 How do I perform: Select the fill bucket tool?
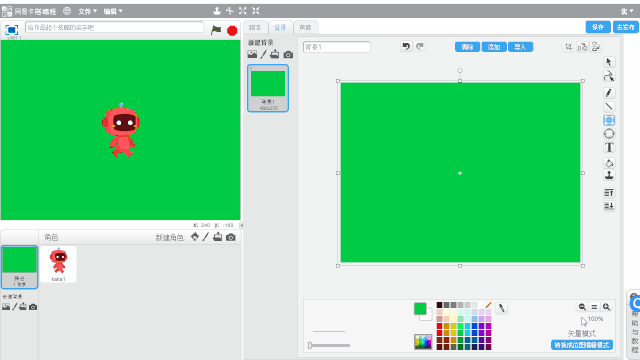point(609,163)
